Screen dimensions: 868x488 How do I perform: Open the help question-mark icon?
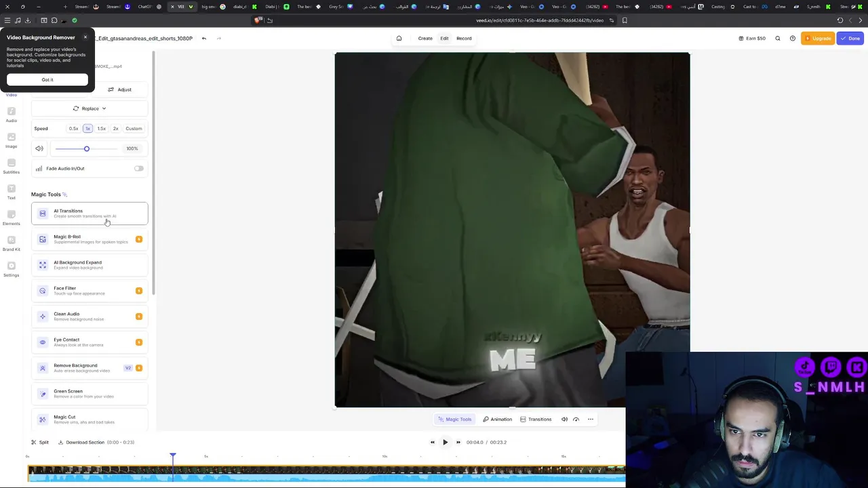click(792, 39)
